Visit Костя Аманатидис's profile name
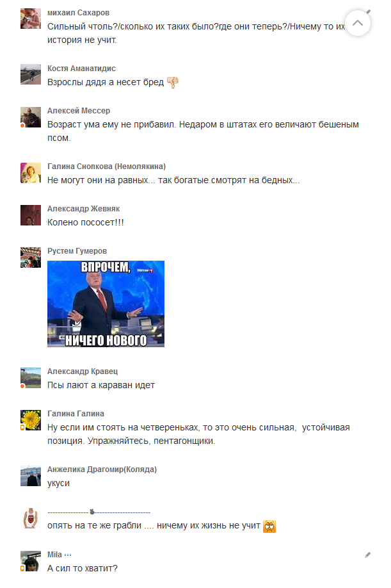The image size is (391, 588). point(81,69)
